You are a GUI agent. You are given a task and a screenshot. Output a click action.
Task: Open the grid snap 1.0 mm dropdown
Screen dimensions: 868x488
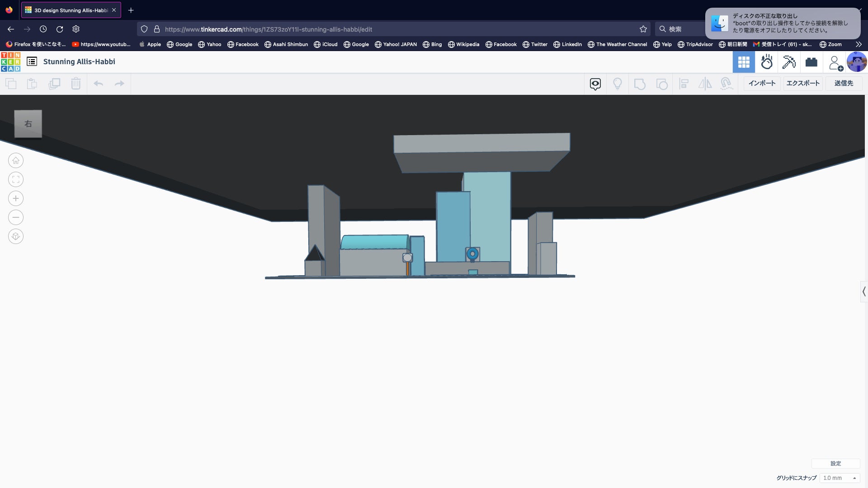840,478
